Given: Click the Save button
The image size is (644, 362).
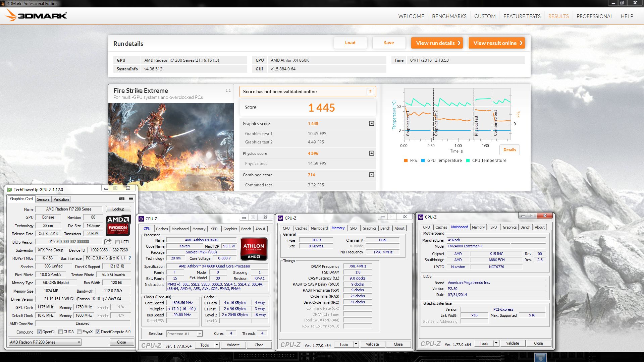Looking at the screenshot, I should click(x=389, y=43).
